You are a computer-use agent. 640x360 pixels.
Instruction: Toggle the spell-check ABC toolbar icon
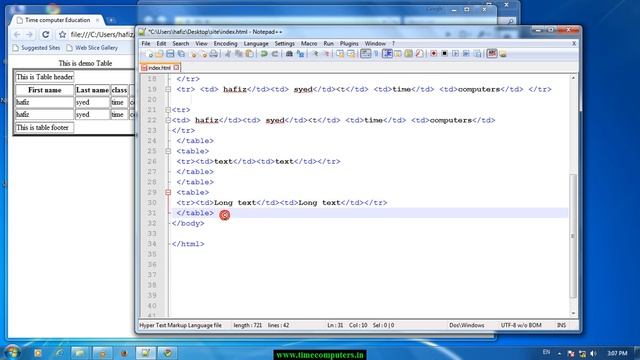pos(492,54)
